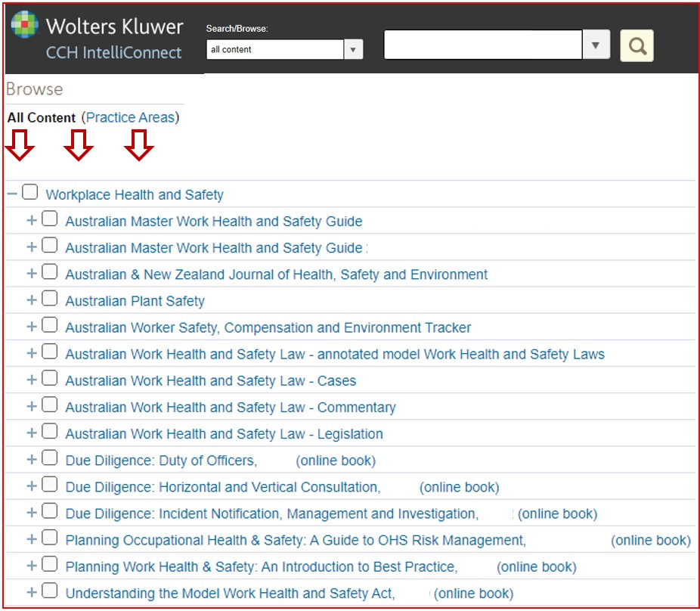Screen dimensions: 700x611
Task: Expand Due Diligence: Duty of Officers node
Action: [x=32, y=460]
